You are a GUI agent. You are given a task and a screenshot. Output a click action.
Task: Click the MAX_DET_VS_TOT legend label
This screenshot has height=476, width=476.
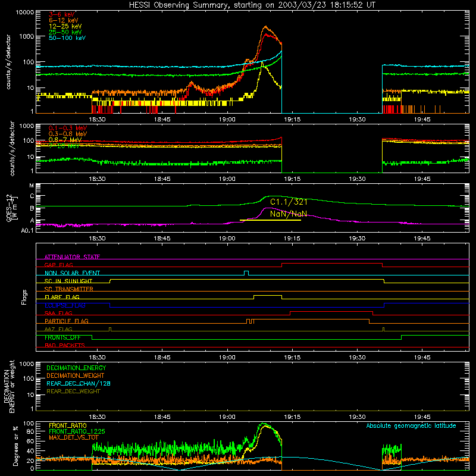(x=73, y=437)
